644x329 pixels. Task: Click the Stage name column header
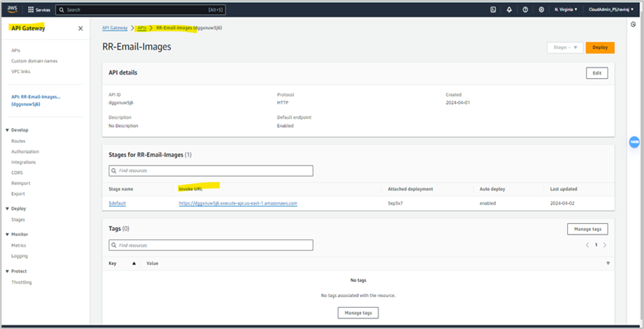(x=121, y=189)
